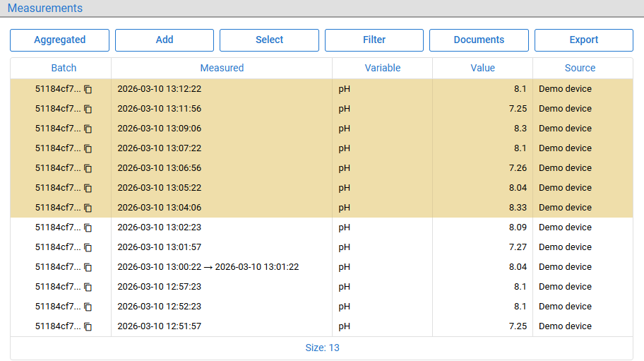Click value 7.25 in 12:51:57 row
This screenshot has width=644, height=361.
coord(518,326)
